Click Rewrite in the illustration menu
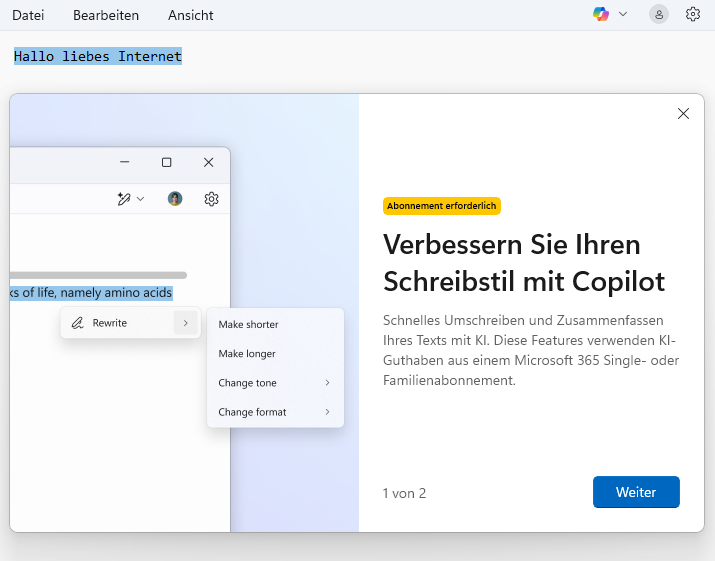The image size is (715, 561). click(x=130, y=323)
